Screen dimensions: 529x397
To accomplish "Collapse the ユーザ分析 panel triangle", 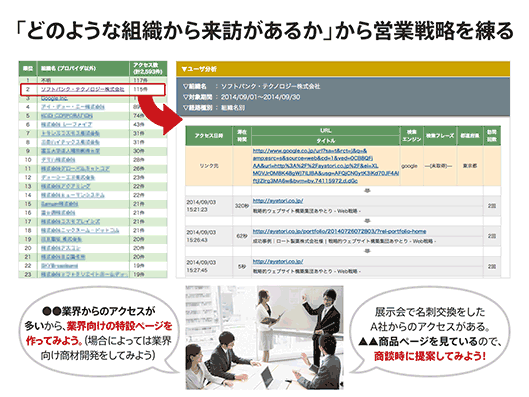I will [x=184, y=69].
